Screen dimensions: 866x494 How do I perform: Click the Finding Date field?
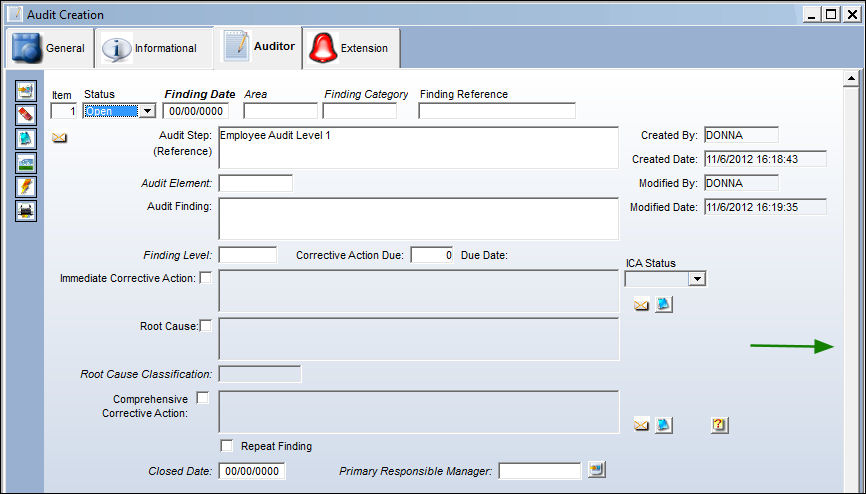[196, 111]
